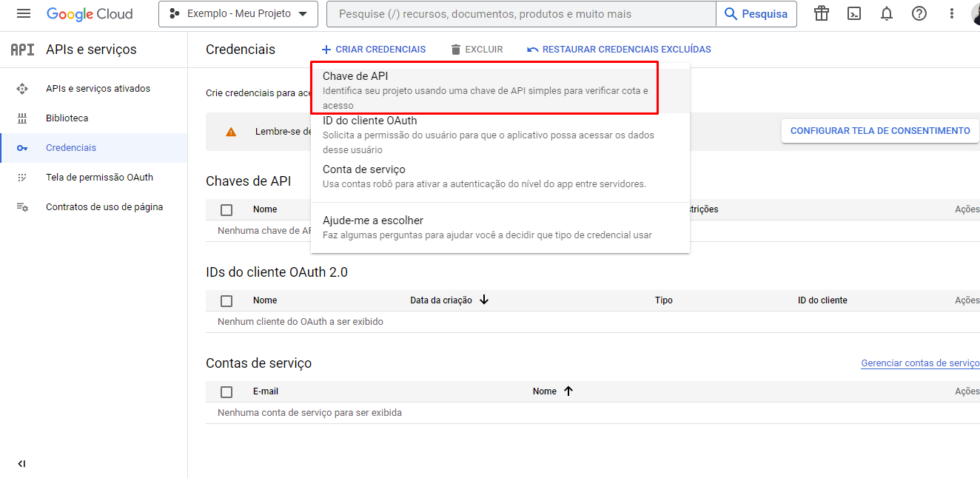
Task: Open the Exemplo - Meu Projeto project selector
Action: point(238,13)
